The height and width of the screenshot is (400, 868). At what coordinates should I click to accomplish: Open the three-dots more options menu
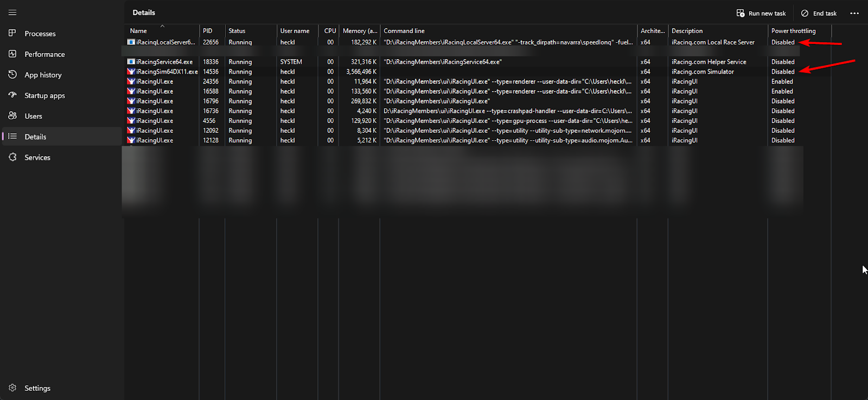coord(854,13)
